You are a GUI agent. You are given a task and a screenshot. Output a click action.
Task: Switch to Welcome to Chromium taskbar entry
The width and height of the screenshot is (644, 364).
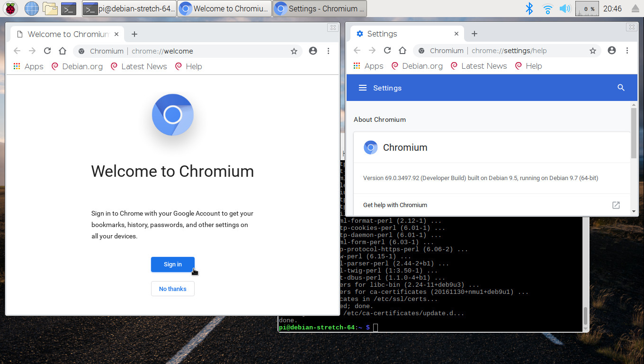pyautogui.click(x=224, y=9)
